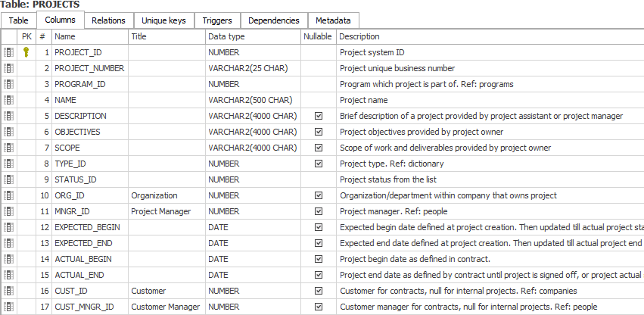This screenshot has height=315, width=644.
Task: Click the column icon beside CUST_MNGR_ID row
Action: coord(9,307)
